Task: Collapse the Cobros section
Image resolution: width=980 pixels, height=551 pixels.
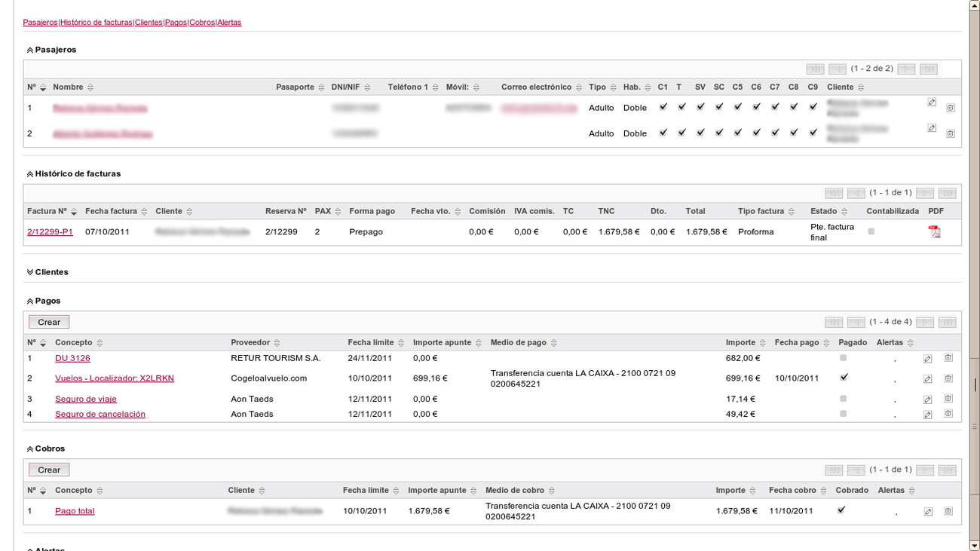Action: [29, 448]
